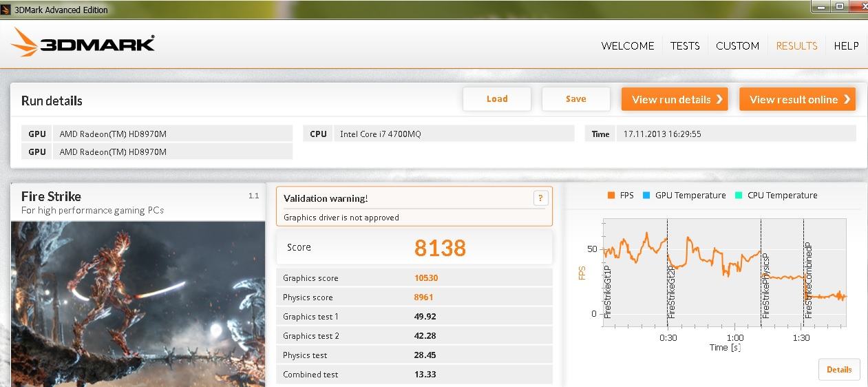Click the Fire Strike version number 1.1
This screenshot has width=868, height=387.
[x=253, y=196]
